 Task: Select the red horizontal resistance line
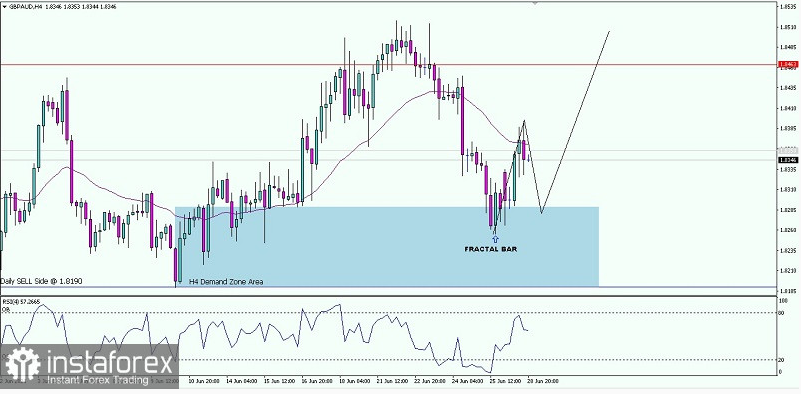(x=388, y=64)
